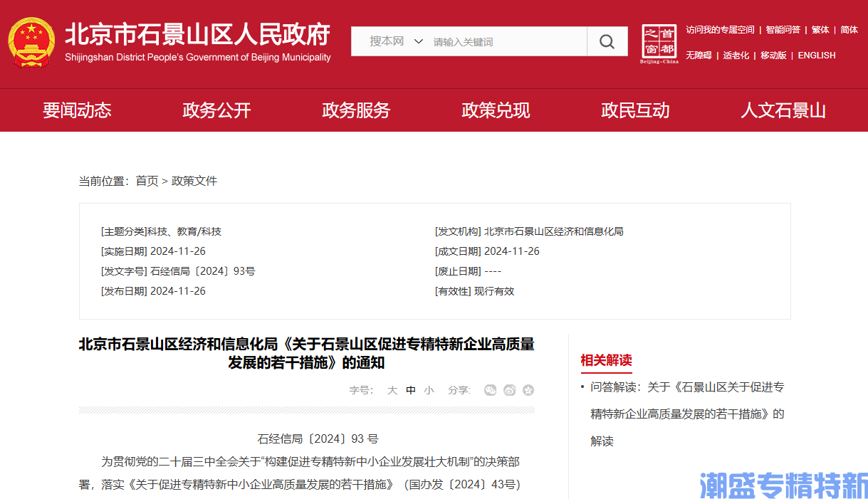Viewport: 868px width, 499px height.
Task: Share article via Weibo icon
Action: (509, 390)
